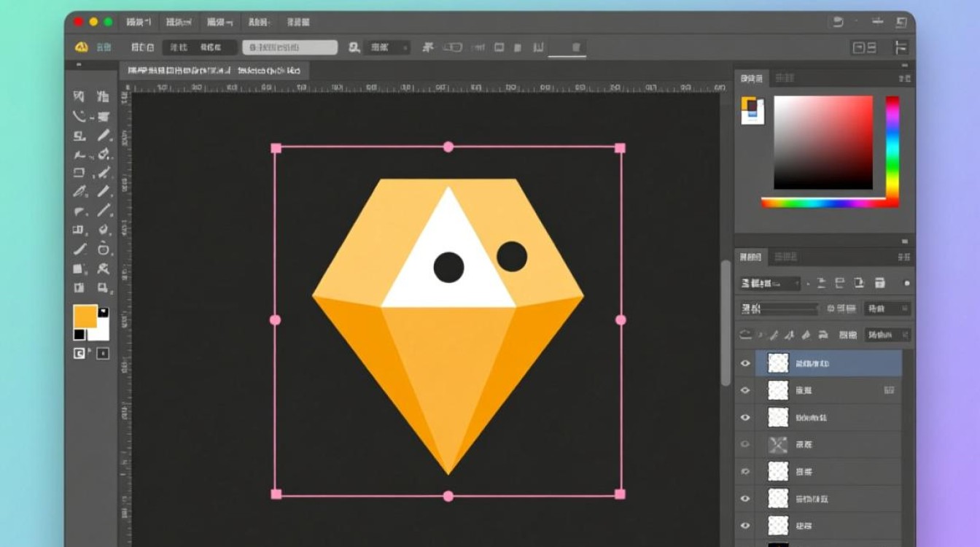Image resolution: width=980 pixels, height=547 pixels.
Task: Click the light gray input field in options bar
Action: 289,47
